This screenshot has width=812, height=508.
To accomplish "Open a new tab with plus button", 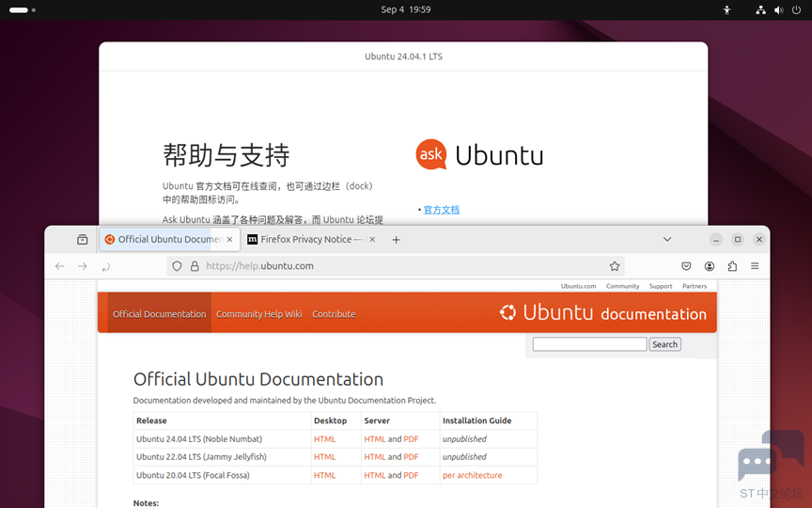I will [397, 240].
